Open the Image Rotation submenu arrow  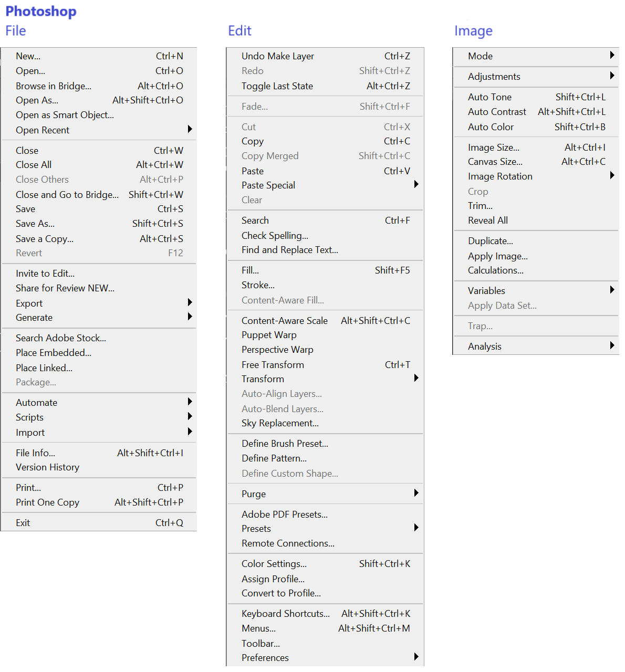(612, 175)
